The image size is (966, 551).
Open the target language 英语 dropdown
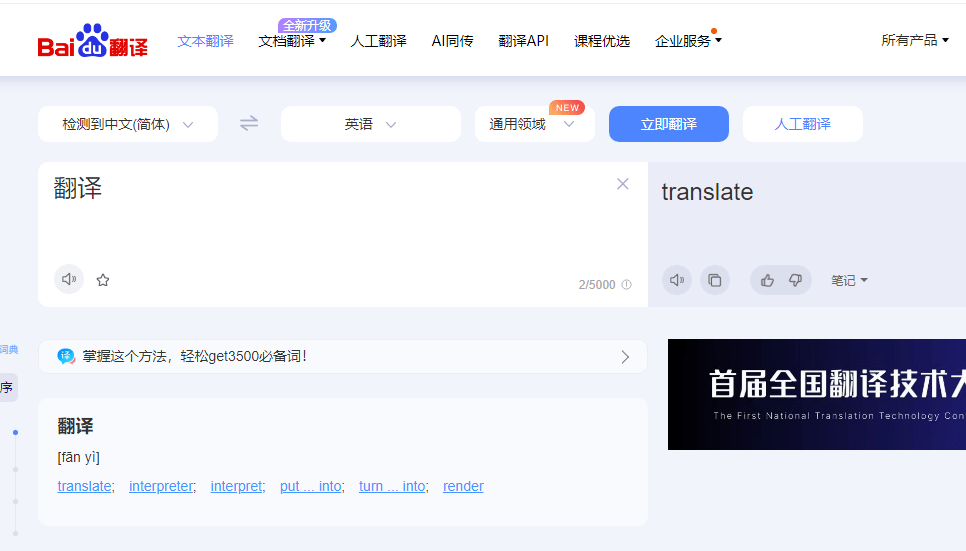point(370,124)
